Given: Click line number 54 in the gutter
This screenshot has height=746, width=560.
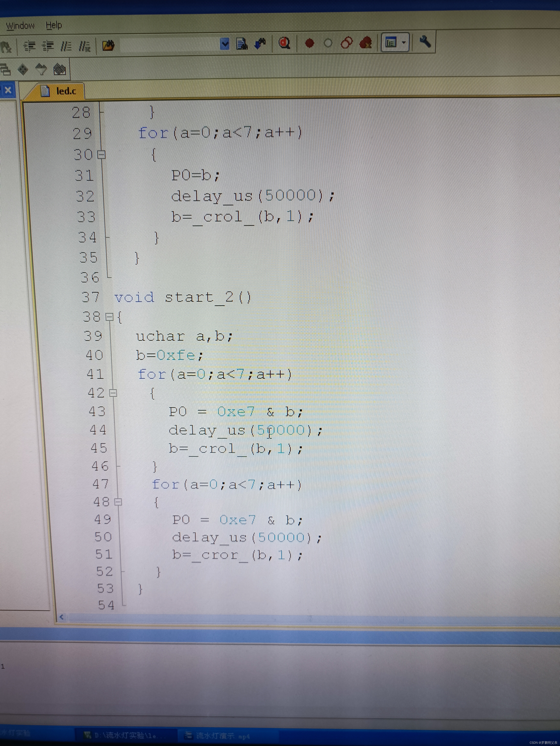Looking at the screenshot, I should click(x=106, y=605).
